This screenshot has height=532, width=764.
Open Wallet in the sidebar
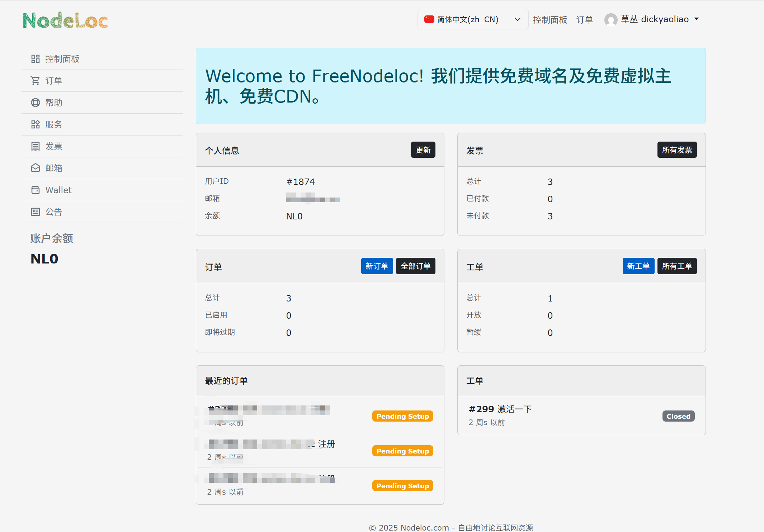102,190
